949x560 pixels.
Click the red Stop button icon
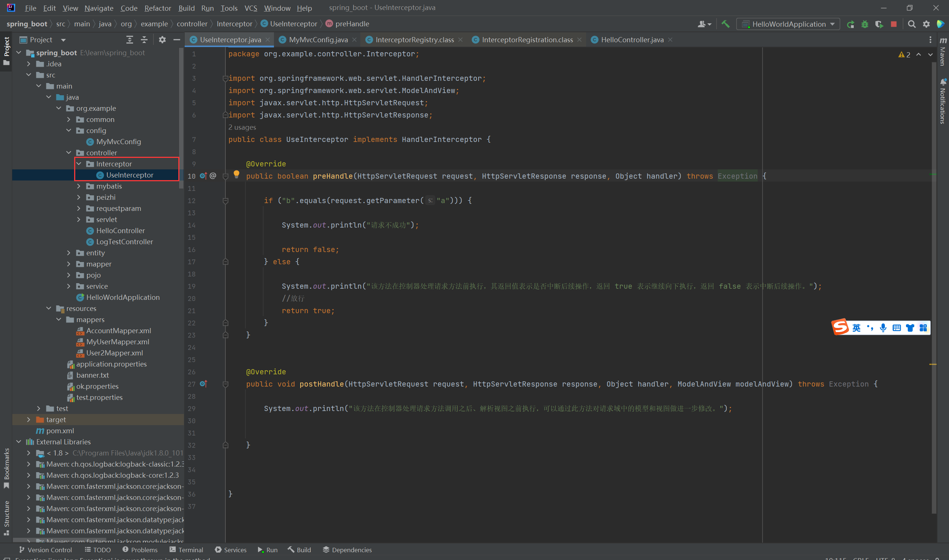click(893, 24)
